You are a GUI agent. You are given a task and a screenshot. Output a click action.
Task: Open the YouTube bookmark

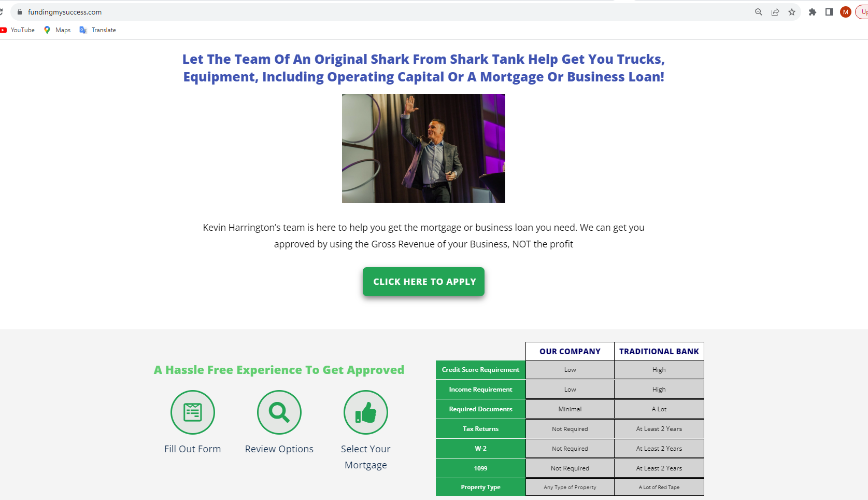(x=18, y=30)
